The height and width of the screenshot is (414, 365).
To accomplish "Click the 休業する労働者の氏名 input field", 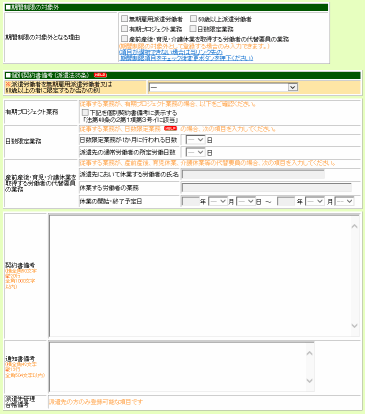I will (x=253, y=174).
